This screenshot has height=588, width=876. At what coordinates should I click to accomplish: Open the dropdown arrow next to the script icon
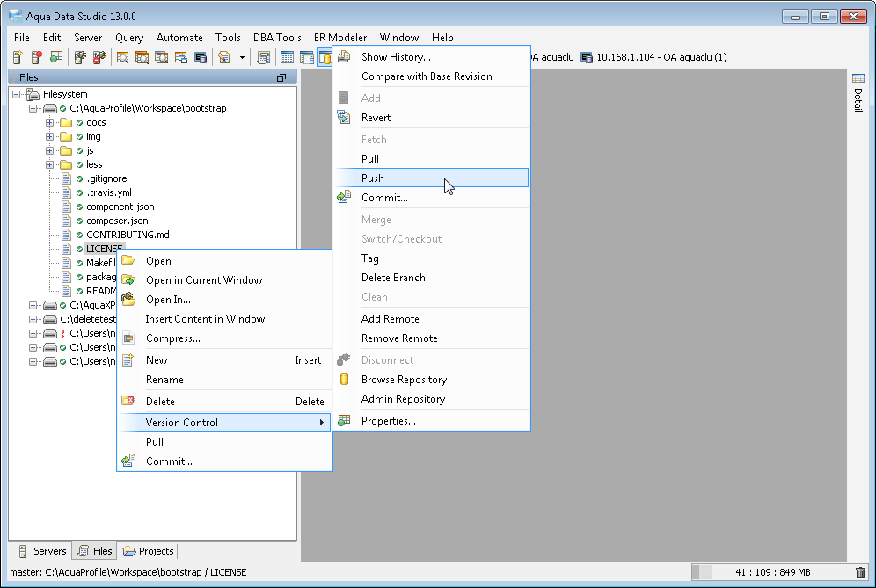coord(242,57)
